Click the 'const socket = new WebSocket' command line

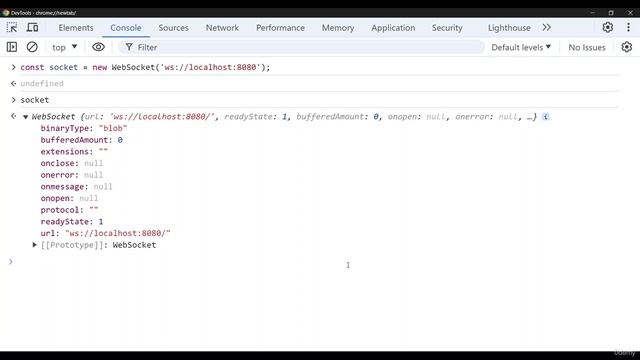pyautogui.click(x=145, y=67)
